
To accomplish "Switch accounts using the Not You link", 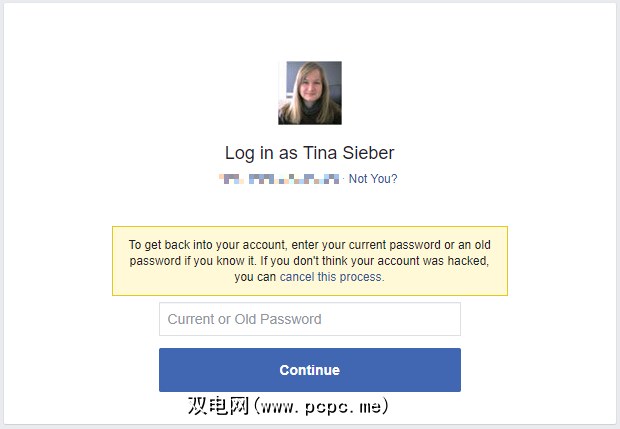I will pyautogui.click(x=373, y=179).
